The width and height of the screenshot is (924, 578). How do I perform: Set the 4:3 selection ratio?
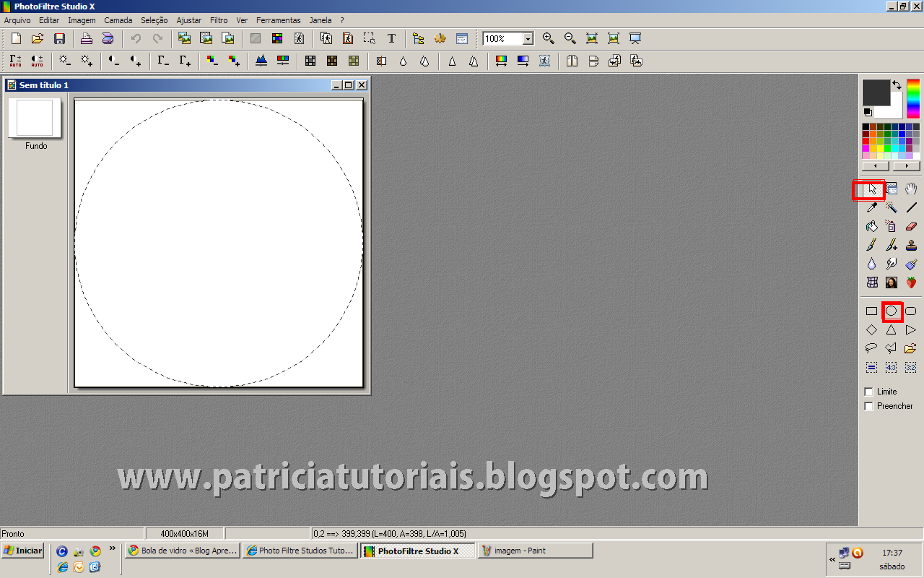pos(892,368)
